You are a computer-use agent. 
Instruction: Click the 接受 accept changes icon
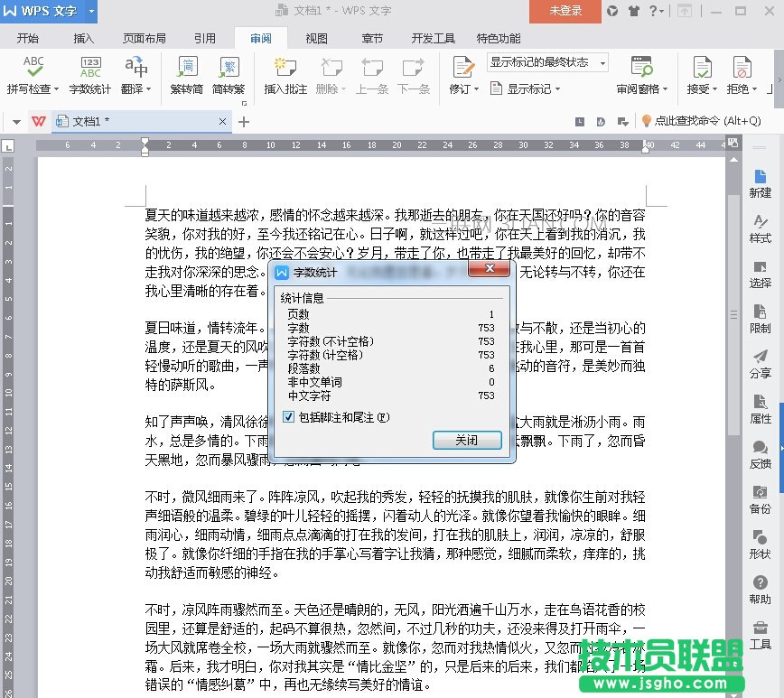[701, 68]
